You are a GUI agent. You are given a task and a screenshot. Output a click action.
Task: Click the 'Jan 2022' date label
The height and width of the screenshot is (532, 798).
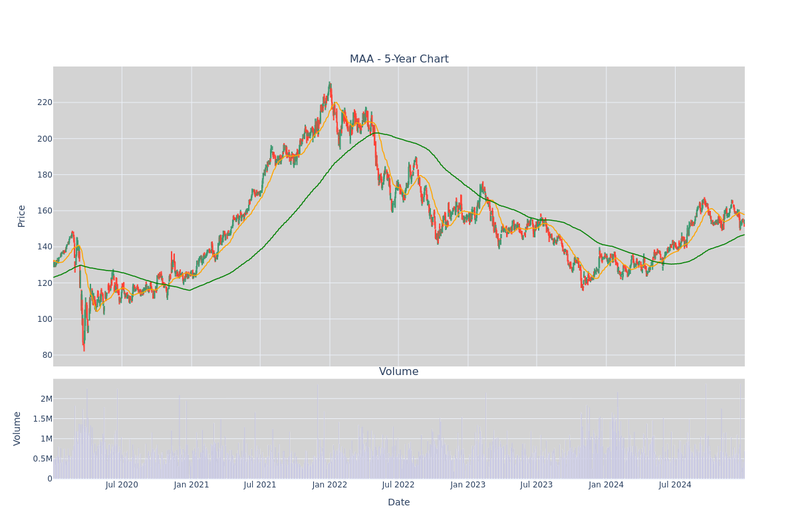coord(330,485)
